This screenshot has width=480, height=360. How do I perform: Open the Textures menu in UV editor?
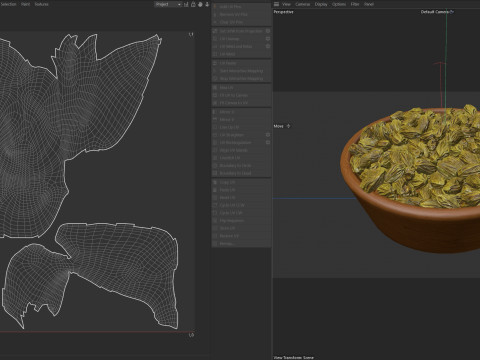pos(42,4)
